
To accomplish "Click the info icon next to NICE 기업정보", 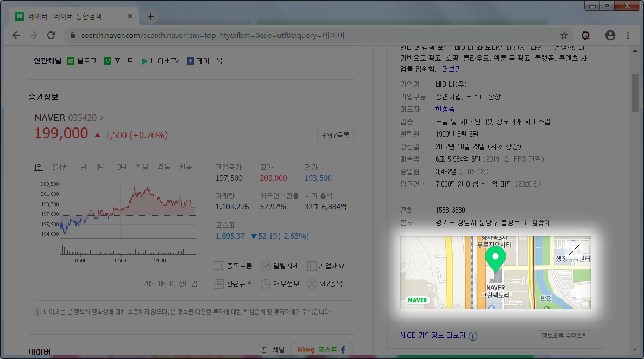I will tap(473, 336).
